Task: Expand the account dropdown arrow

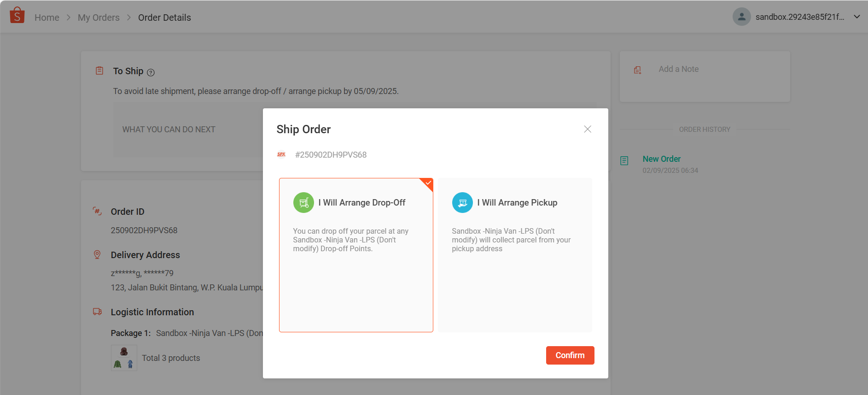Action: tap(857, 17)
